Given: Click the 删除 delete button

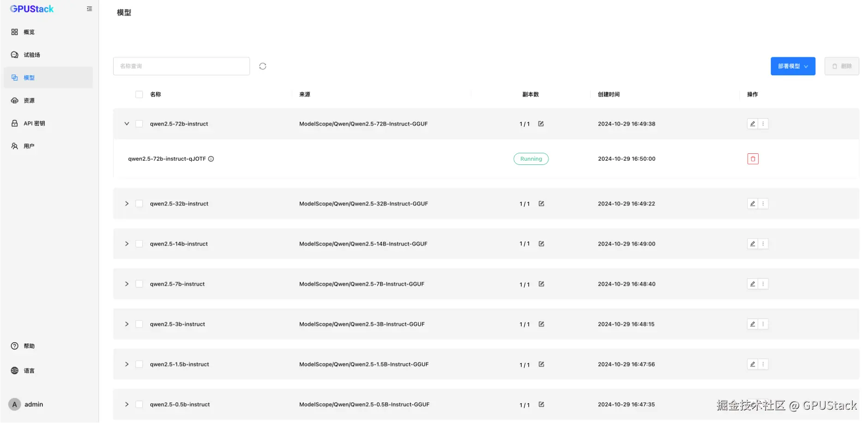Looking at the screenshot, I should tap(842, 66).
